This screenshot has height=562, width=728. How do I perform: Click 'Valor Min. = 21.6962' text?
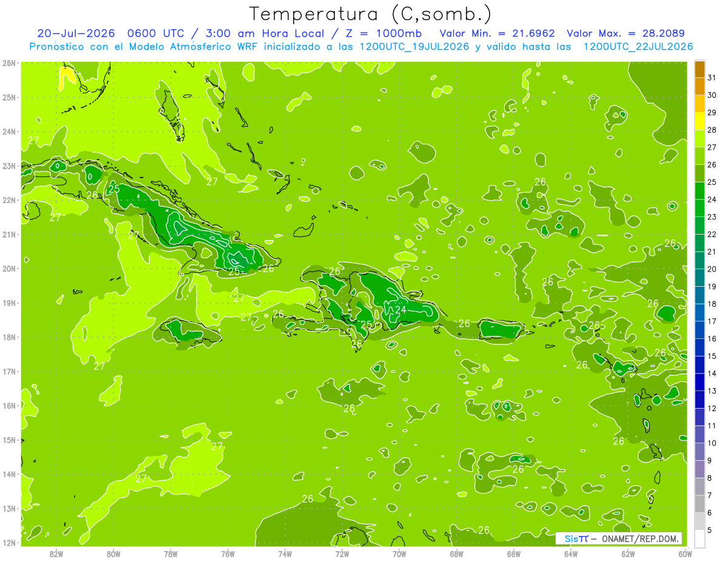tap(497, 33)
